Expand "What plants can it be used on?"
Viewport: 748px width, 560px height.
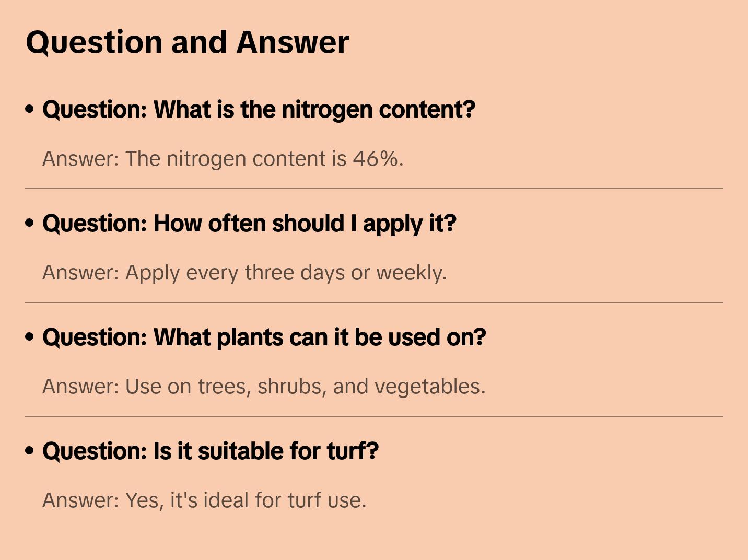[x=264, y=337]
